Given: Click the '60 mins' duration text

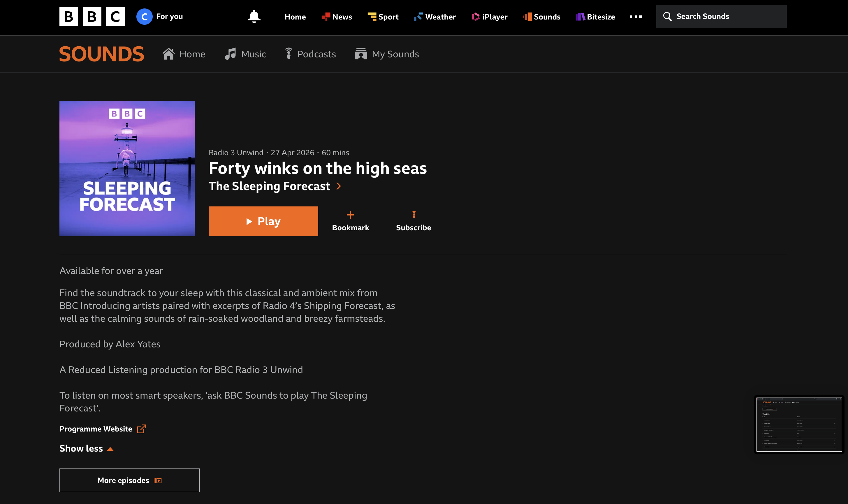Looking at the screenshot, I should click(335, 153).
